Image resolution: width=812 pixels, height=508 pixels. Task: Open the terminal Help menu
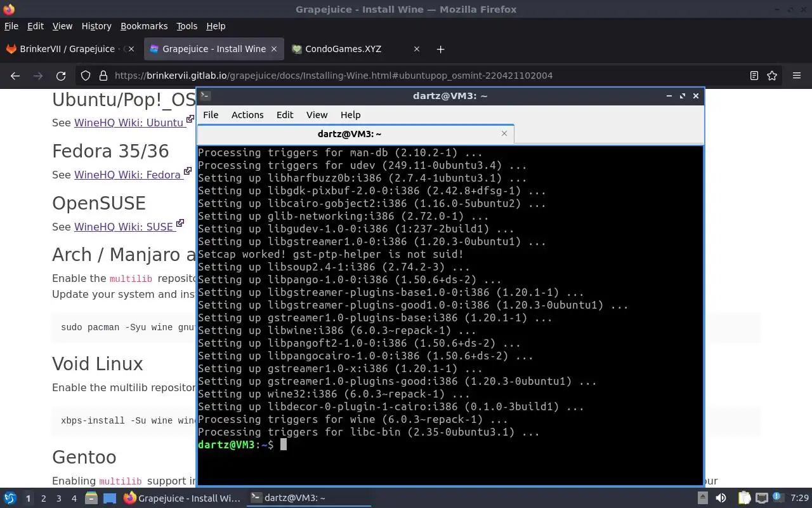351,115
